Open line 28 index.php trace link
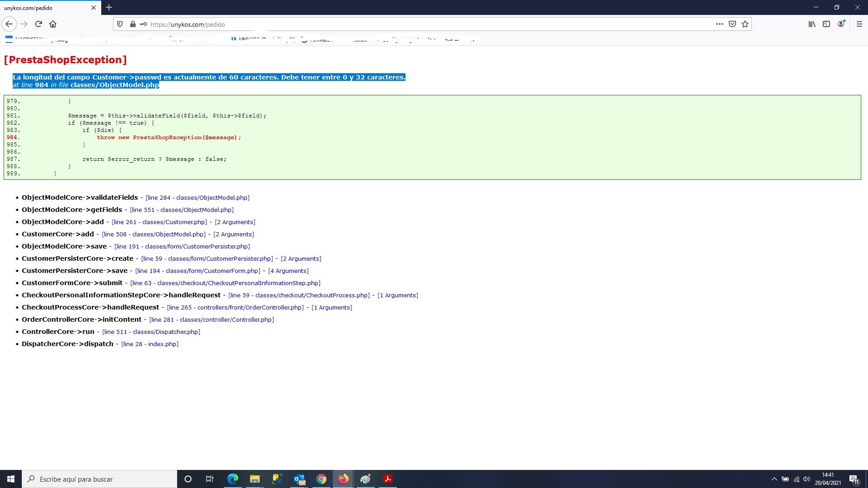Image resolution: width=868 pixels, height=488 pixels. (150, 344)
